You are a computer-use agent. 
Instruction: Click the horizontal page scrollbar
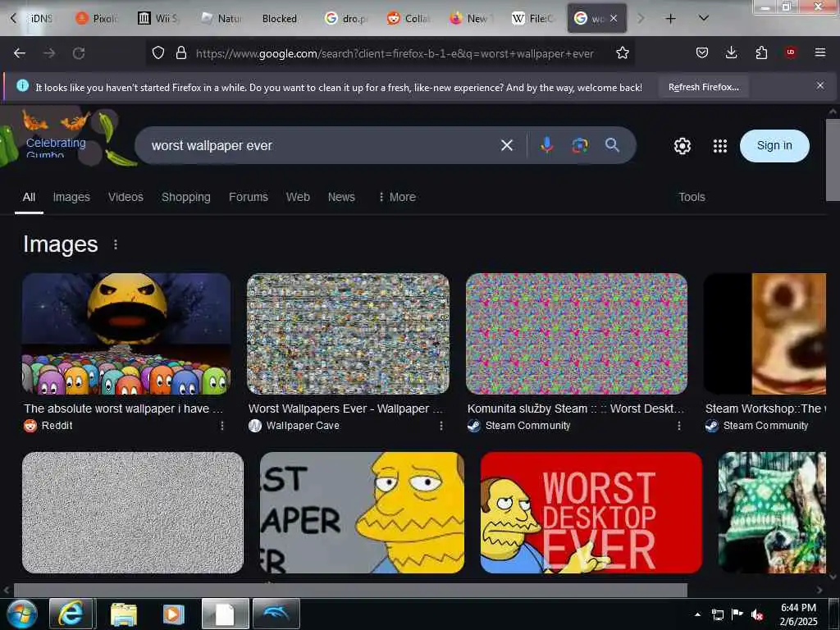click(350, 590)
